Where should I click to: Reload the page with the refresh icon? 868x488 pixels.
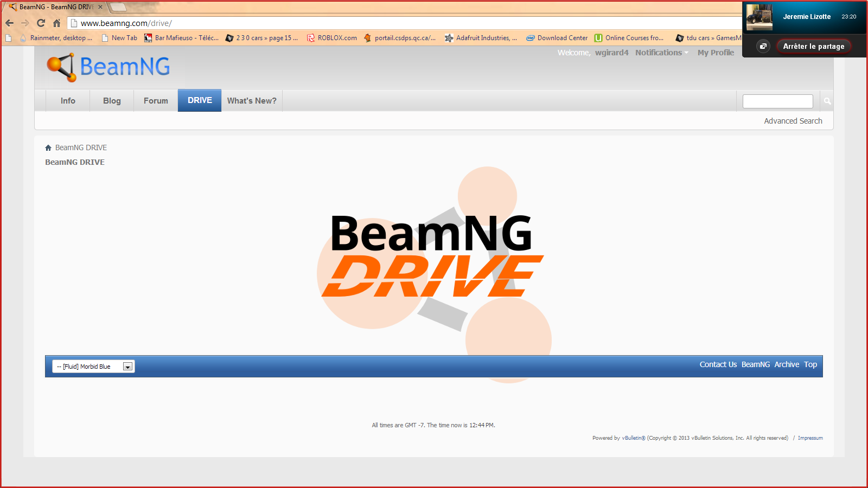click(x=41, y=23)
